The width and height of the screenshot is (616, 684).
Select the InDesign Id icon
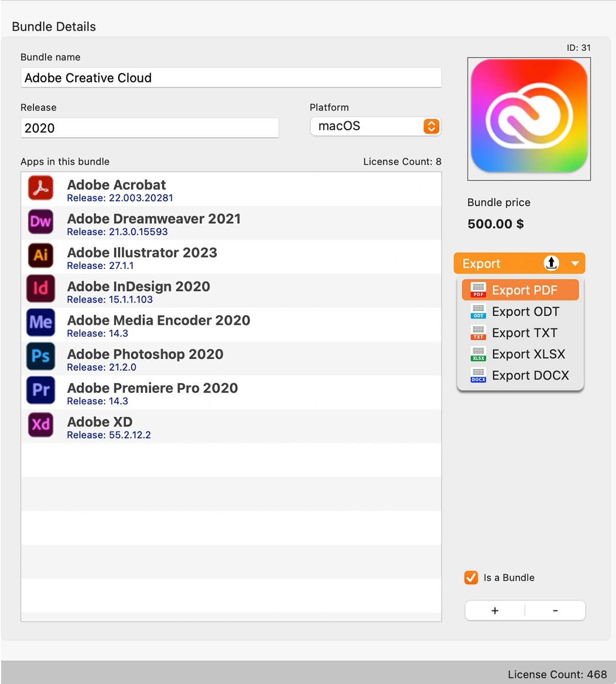[x=40, y=288]
